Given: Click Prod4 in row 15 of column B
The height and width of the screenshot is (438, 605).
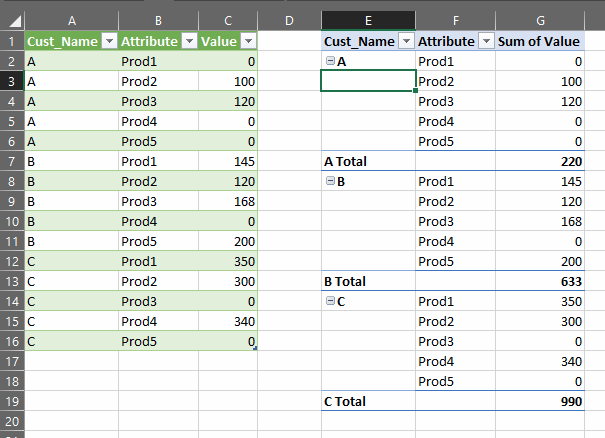Looking at the screenshot, I should pos(158,321).
